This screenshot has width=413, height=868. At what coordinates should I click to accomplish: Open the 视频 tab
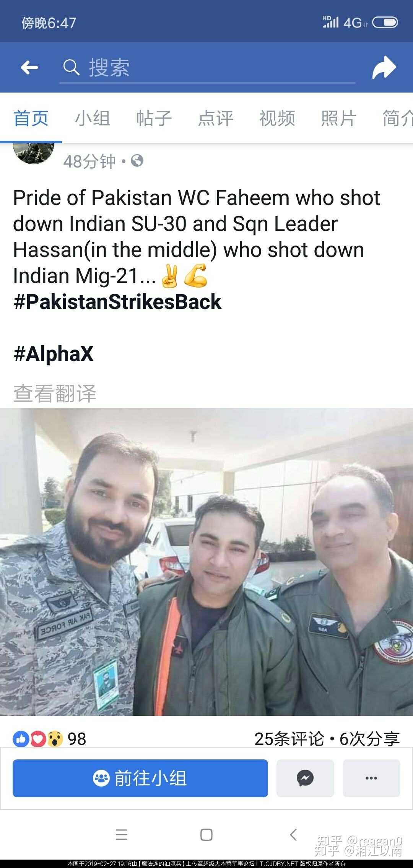click(x=277, y=118)
